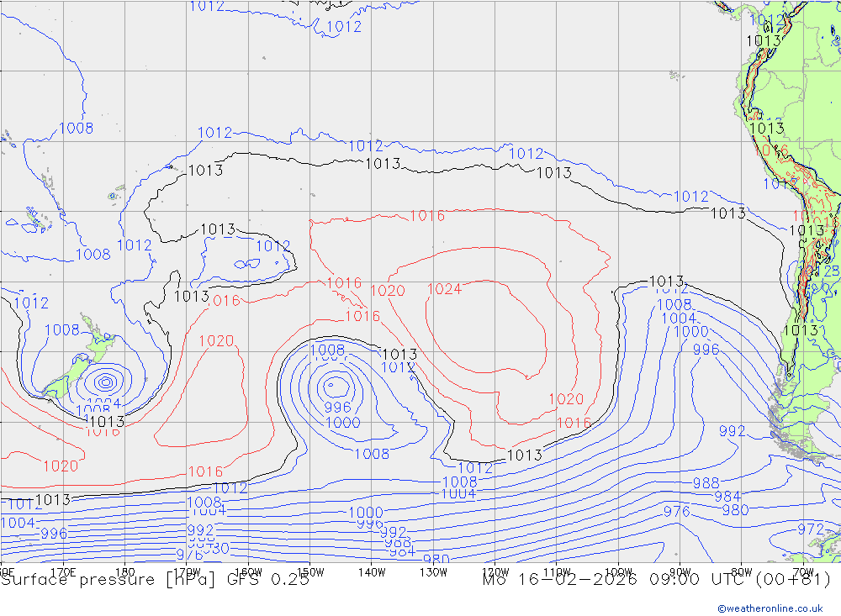This screenshot has width=841, height=616.
Task: Select the "170E" longitude axis label
Action: pos(63,572)
